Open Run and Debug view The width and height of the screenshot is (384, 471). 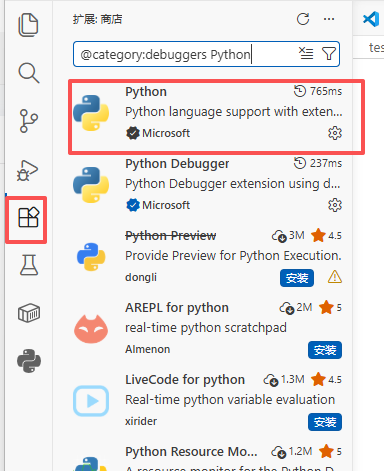pyautogui.click(x=27, y=170)
